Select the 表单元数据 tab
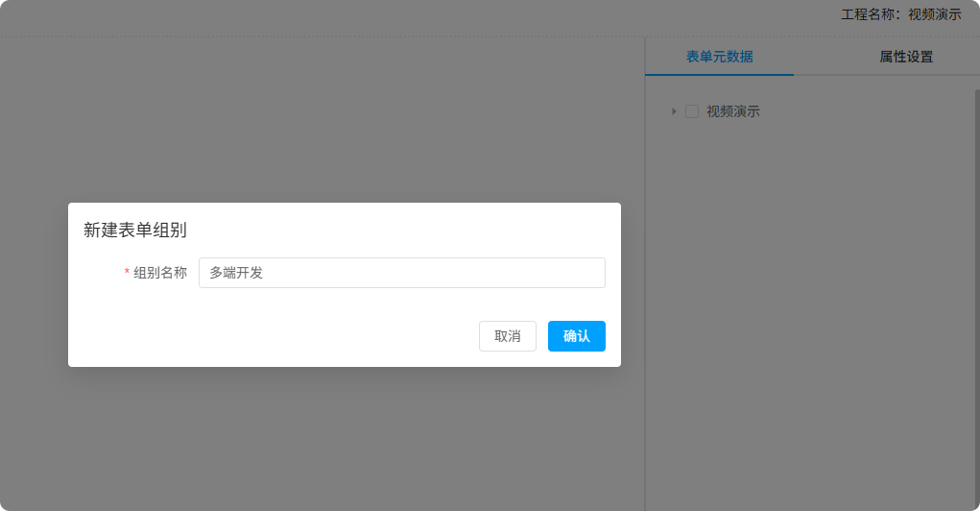Screen dimensions: 980x511 pyautogui.click(x=719, y=57)
